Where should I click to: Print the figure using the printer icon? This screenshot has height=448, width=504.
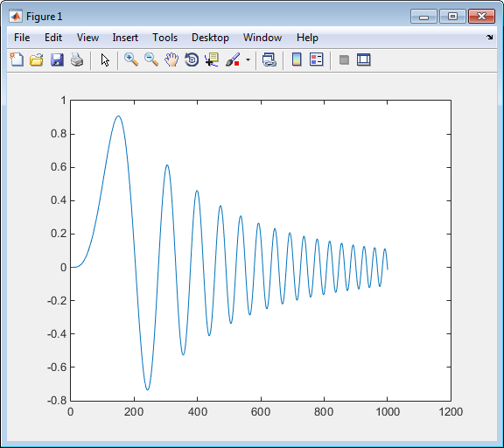(x=77, y=59)
